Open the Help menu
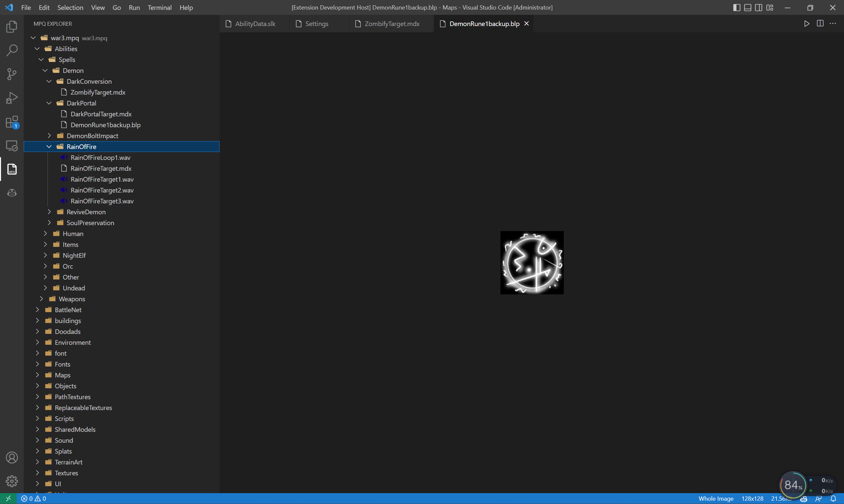Viewport: 844px width, 504px height. pos(186,8)
